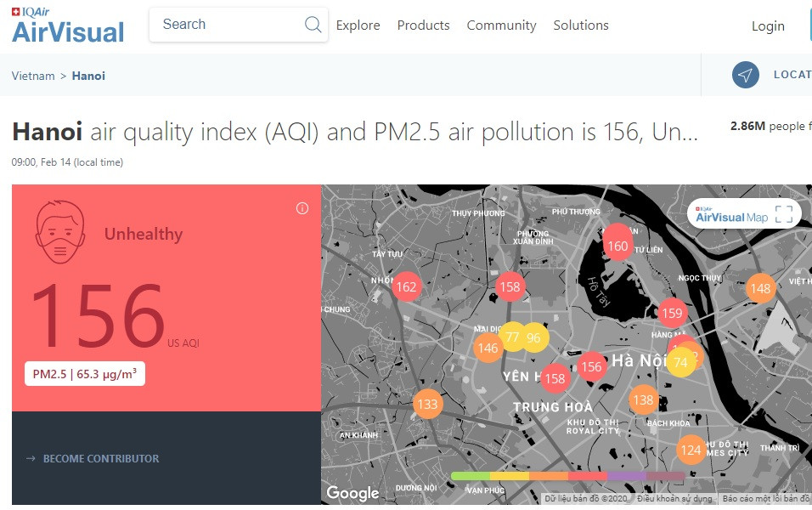Open the Solutions menu
This screenshot has height=510, width=812.
(580, 25)
